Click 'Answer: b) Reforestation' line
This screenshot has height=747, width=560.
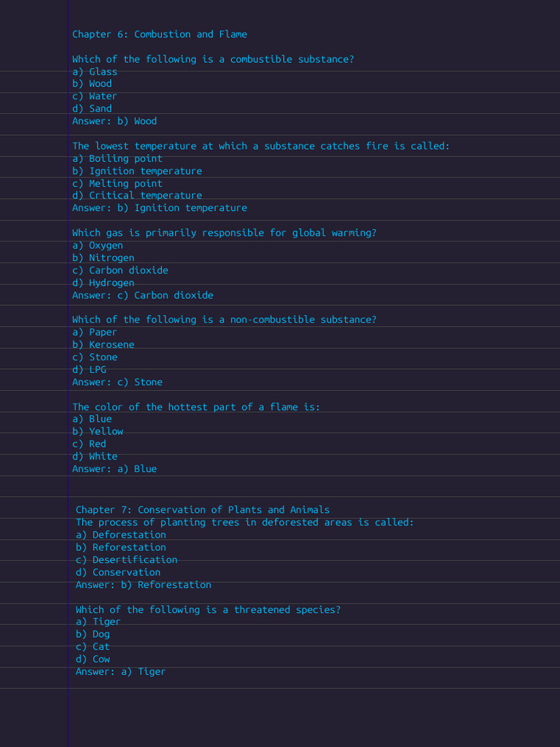[144, 584]
